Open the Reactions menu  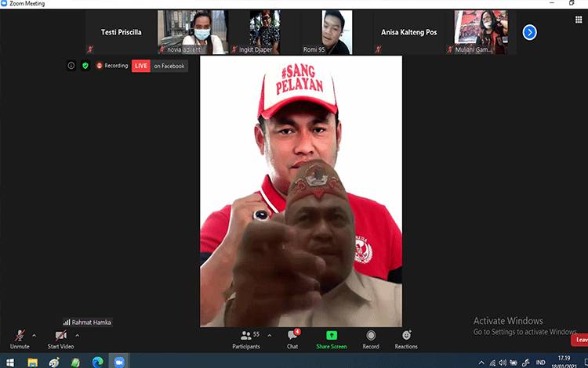pos(406,340)
